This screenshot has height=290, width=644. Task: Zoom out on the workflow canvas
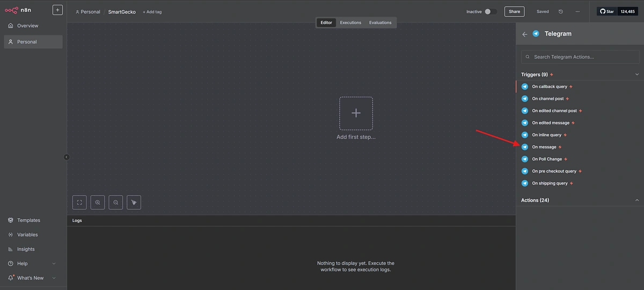click(116, 202)
